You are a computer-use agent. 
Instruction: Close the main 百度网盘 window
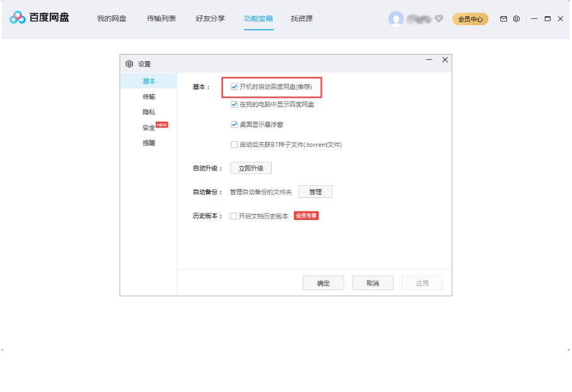pyautogui.click(x=560, y=19)
